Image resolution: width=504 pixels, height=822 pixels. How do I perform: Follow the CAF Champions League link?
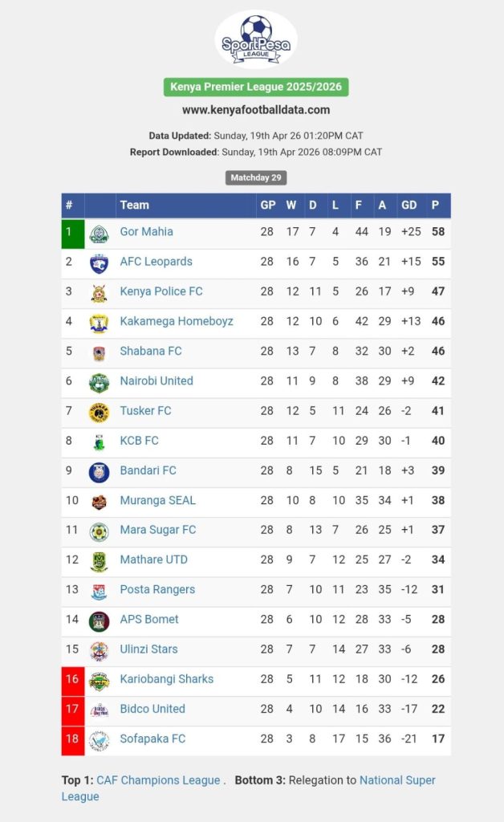point(158,780)
